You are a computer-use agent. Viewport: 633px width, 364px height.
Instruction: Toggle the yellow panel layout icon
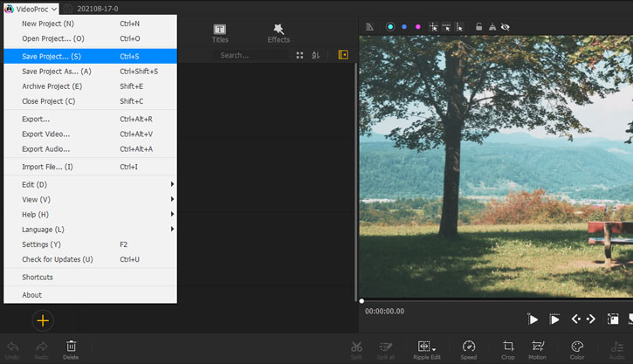[x=343, y=55]
